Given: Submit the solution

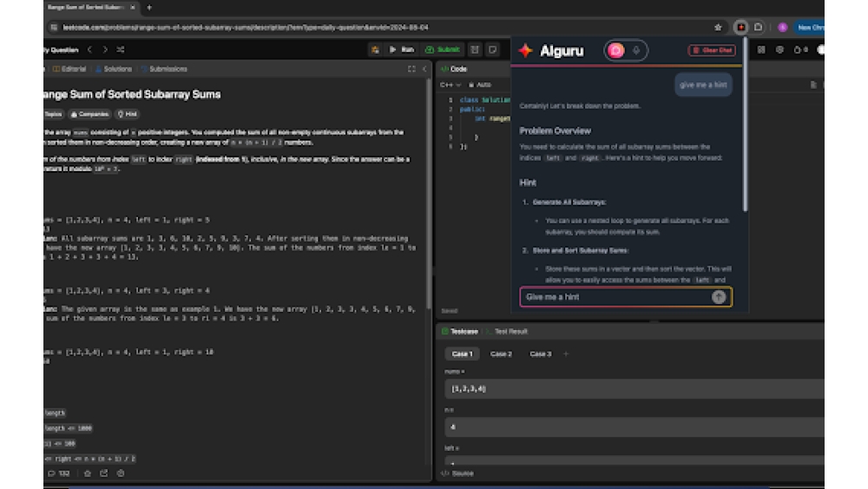Looking at the screenshot, I should pyautogui.click(x=443, y=50).
